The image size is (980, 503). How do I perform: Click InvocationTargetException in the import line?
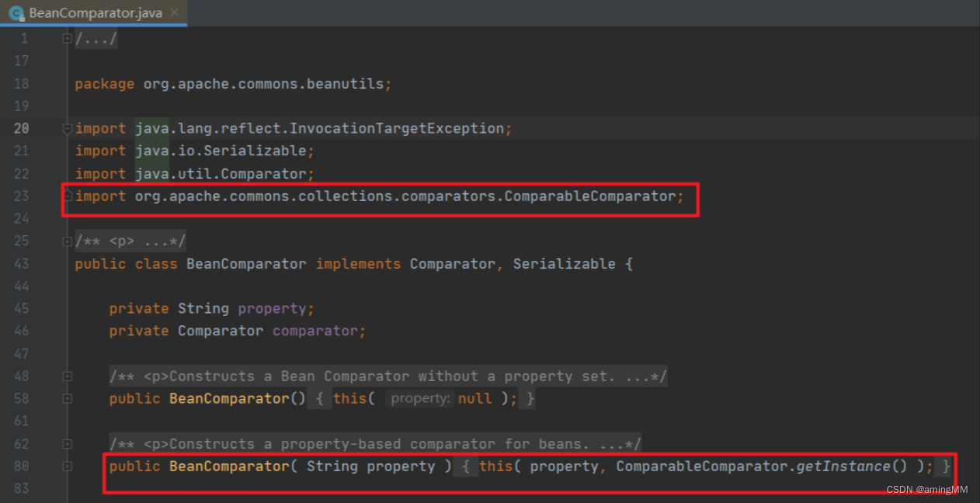tap(397, 129)
